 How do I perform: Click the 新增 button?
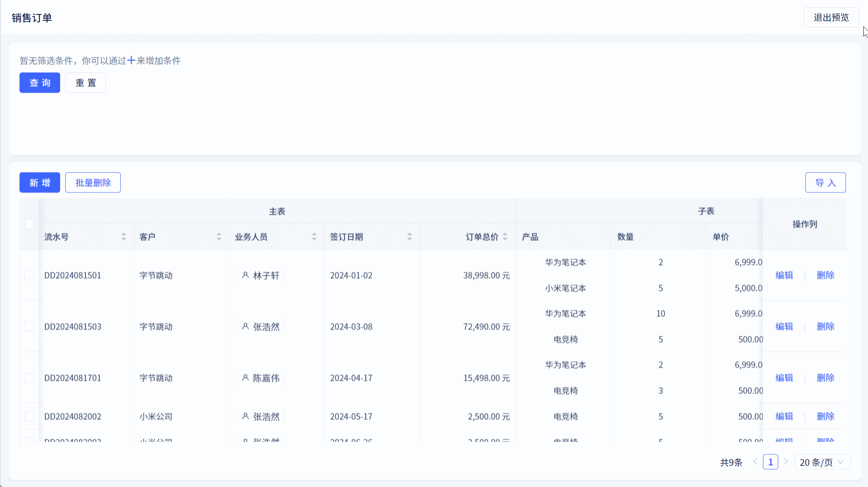[x=40, y=183]
